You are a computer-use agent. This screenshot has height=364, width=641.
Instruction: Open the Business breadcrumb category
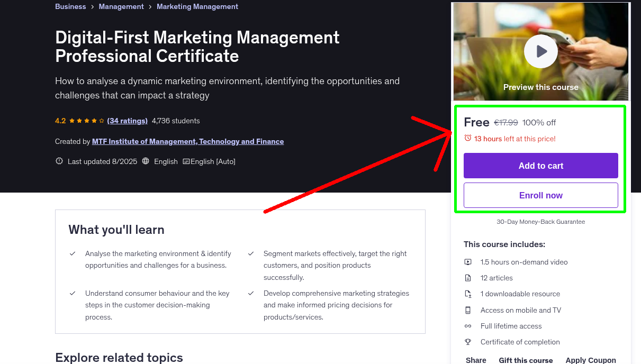pos(70,6)
